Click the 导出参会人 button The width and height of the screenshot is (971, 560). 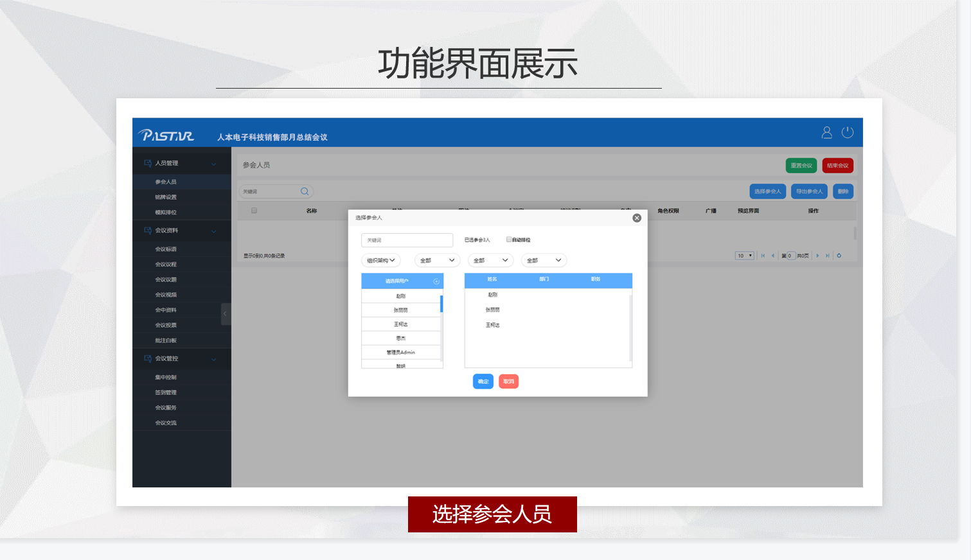pyautogui.click(x=810, y=191)
